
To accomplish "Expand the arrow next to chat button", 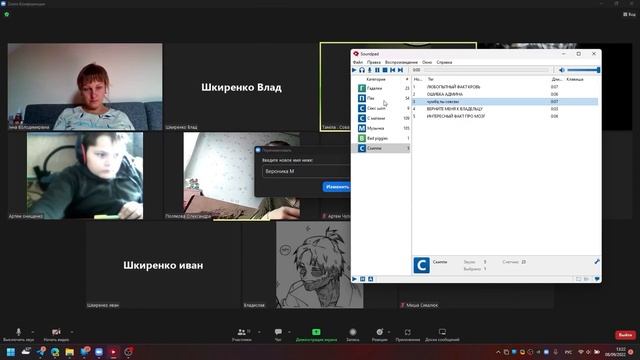I will click(x=289, y=332).
